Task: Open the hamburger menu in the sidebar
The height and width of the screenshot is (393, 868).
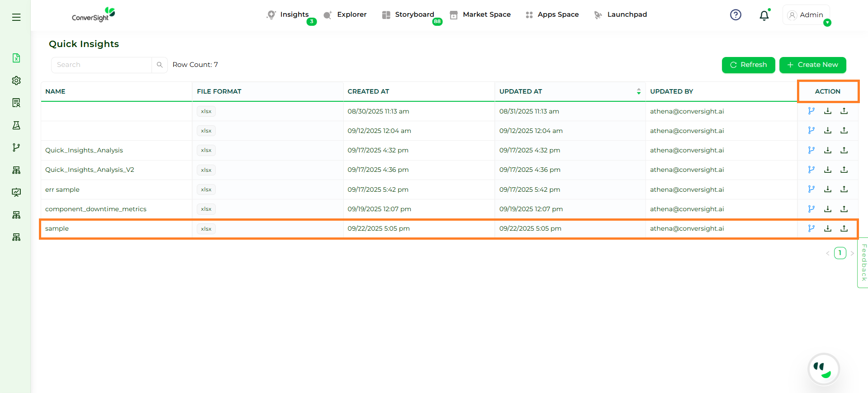Action: pos(16,17)
